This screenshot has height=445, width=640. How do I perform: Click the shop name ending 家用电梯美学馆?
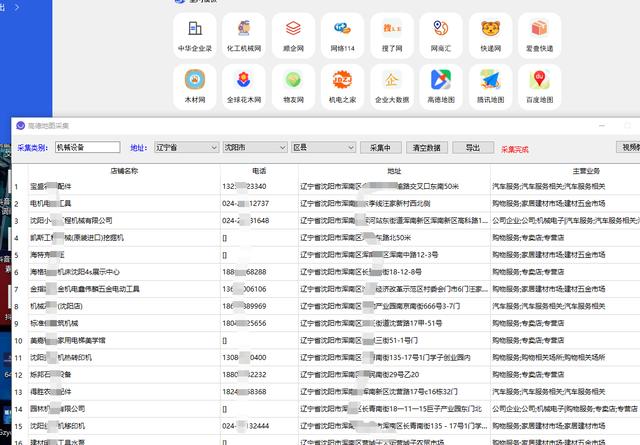(x=68, y=340)
